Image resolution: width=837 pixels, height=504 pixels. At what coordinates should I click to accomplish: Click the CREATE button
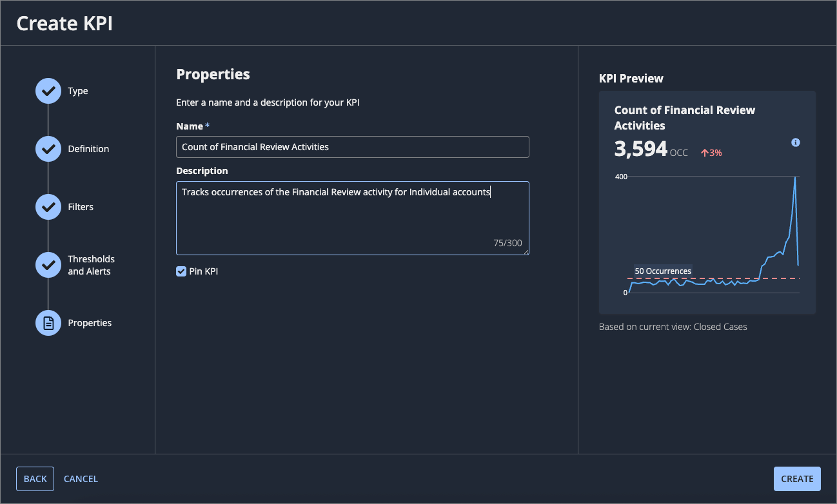click(797, 479)
